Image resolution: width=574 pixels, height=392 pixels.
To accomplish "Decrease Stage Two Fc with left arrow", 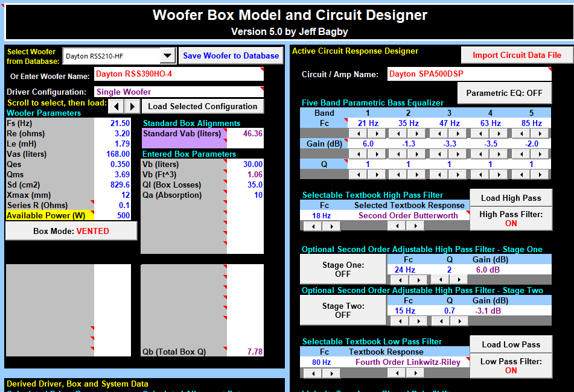I will [399, 321].
